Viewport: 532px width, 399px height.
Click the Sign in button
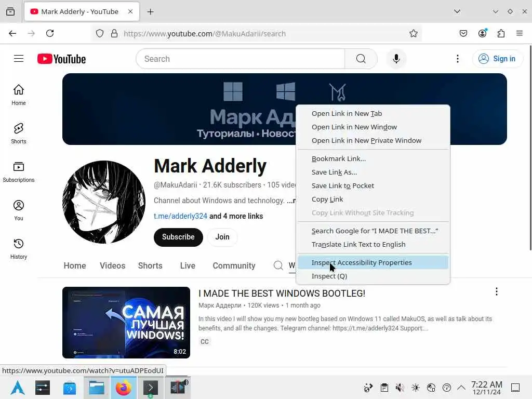click(497, 59)
